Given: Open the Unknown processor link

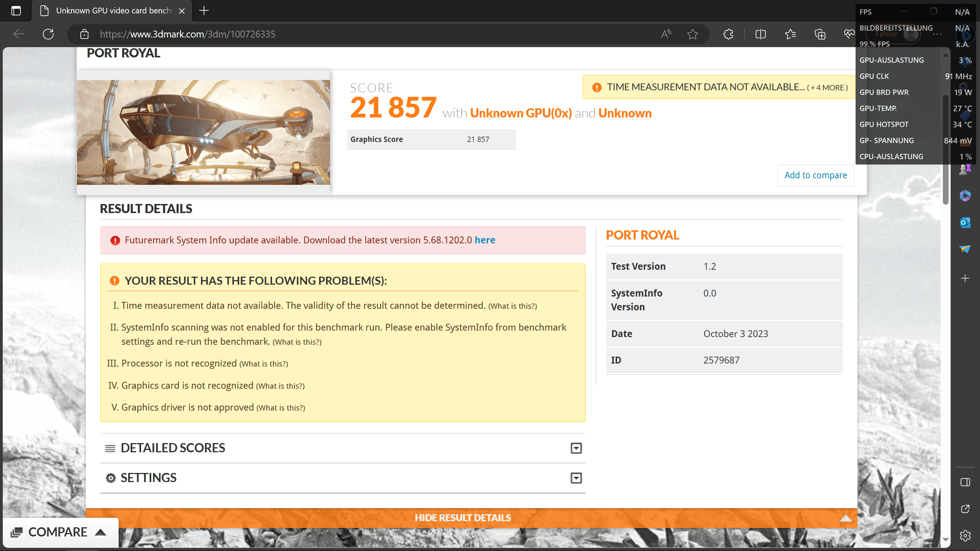Looking at the screenshot, I should (625, 113).
